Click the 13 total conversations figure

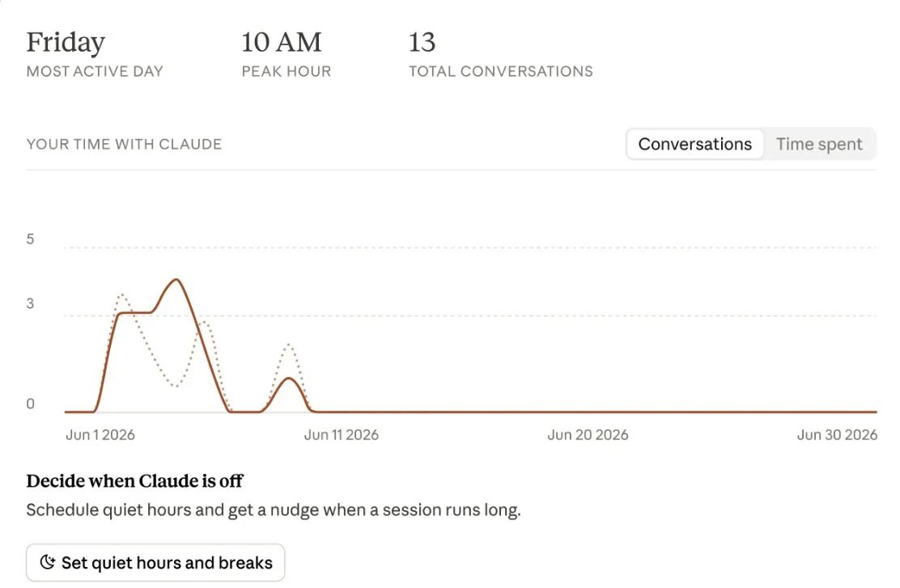[422, 42]
